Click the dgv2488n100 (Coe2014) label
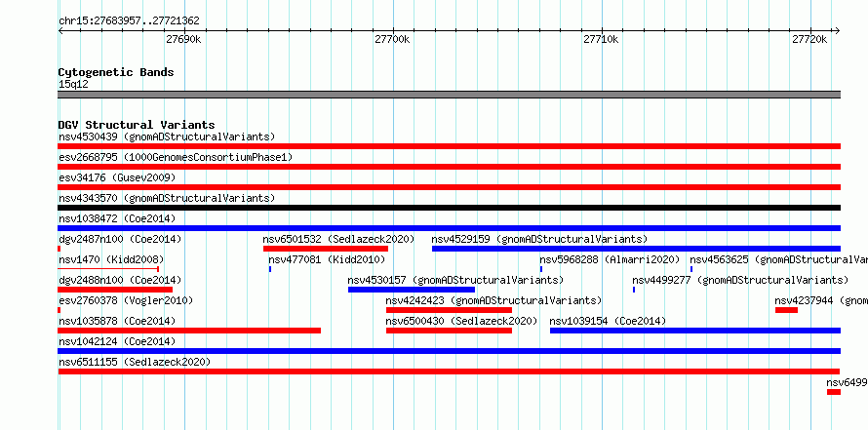This screenshot has width=868, height=430. click(x=120, y=280)
